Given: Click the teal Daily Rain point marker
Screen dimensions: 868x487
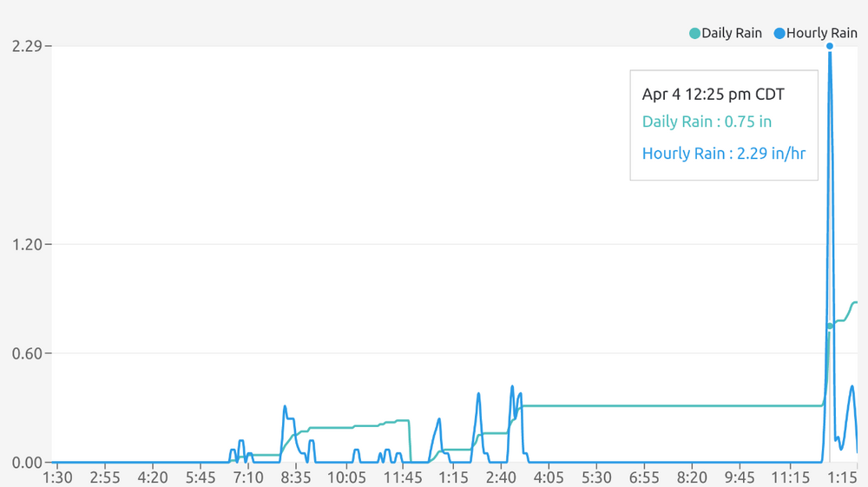Looking at the screenshot, I should (829, 326).
